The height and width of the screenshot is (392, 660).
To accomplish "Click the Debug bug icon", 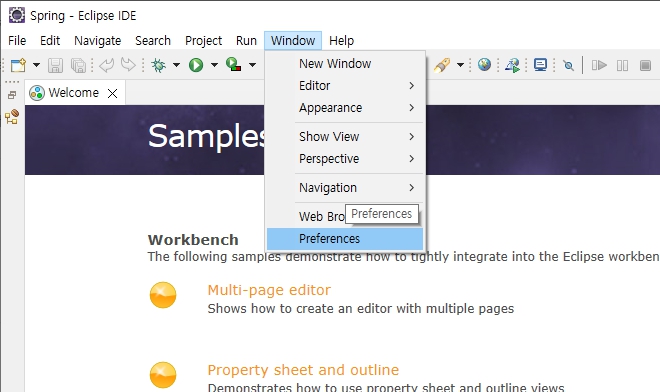I will [159, 65].
